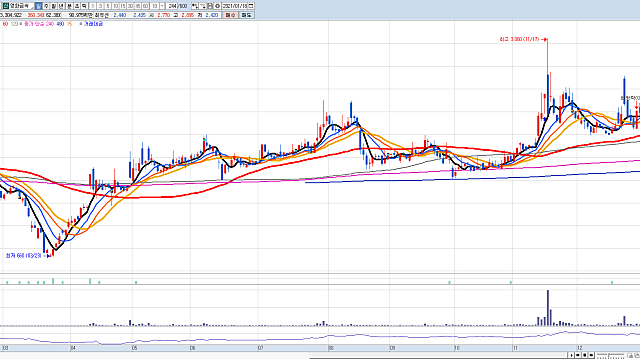Click the third round scroll control button
This screenshot has height=360, width=640.
pyautogui.click(x=584, y=355)
